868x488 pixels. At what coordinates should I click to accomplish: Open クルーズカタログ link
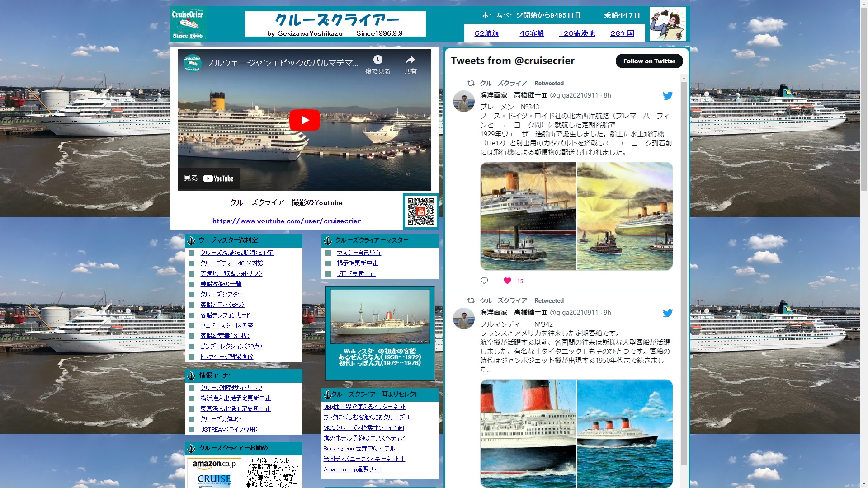click(x=221, y=419)
